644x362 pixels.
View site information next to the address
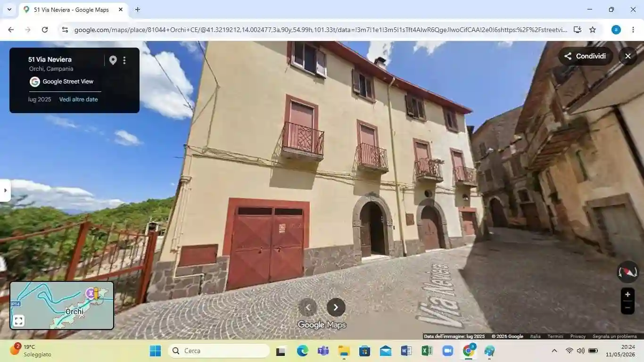(65, 30)
